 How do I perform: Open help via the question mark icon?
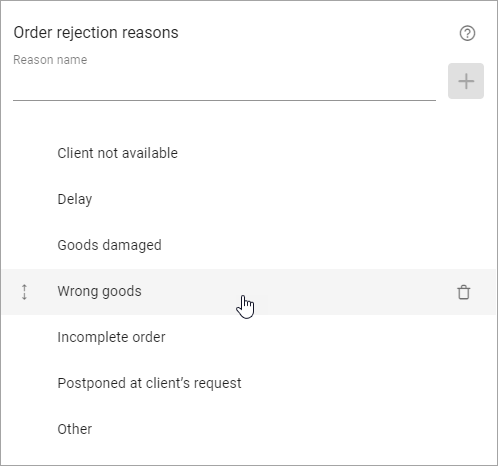pos(467,33)
